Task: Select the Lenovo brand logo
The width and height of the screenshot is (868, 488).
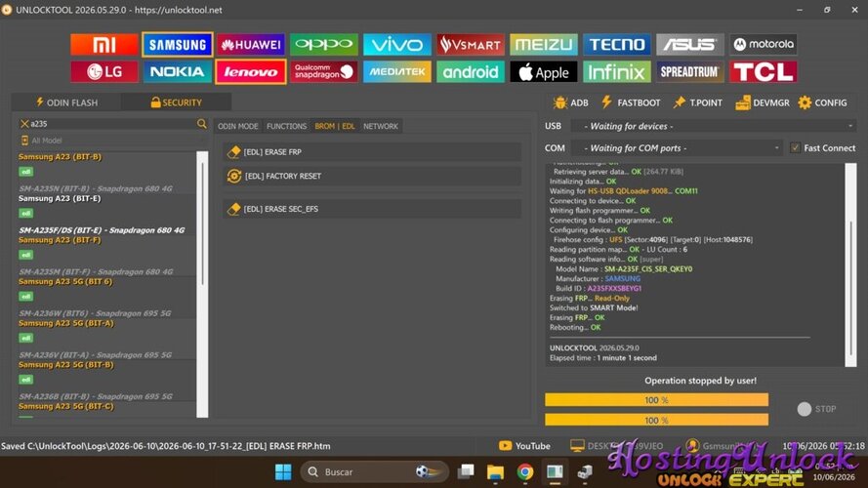Action: pyautogui.click(x=251, y=72)
